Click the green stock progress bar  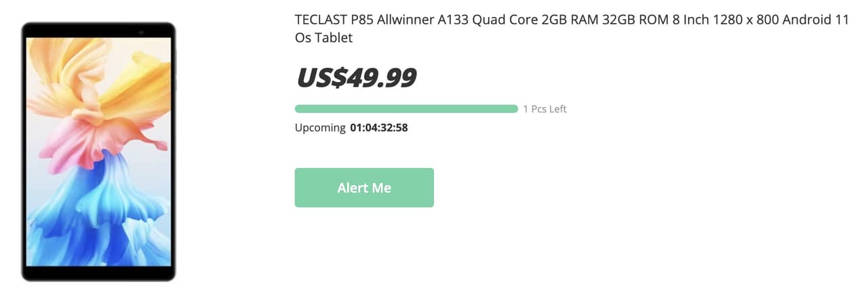click(x=406, y=109)
